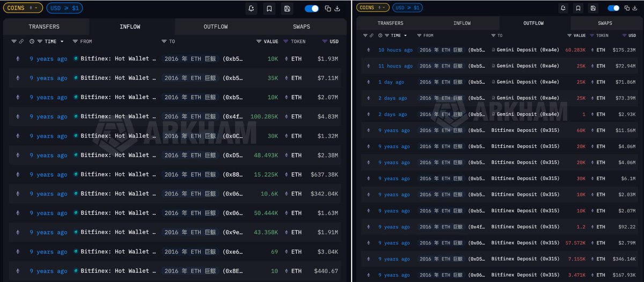Click the copy icon in the Inflow view
This screenshot has width=644, height=282.
[x=328, y=9]
